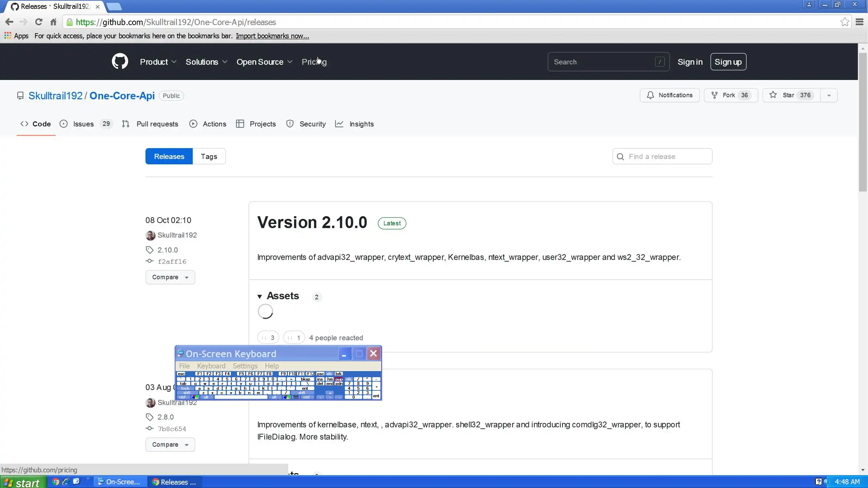The width and height of the screenshot is (868, 488).
Task: Bookmark page with star icon
Action: [x=845, y=22]
